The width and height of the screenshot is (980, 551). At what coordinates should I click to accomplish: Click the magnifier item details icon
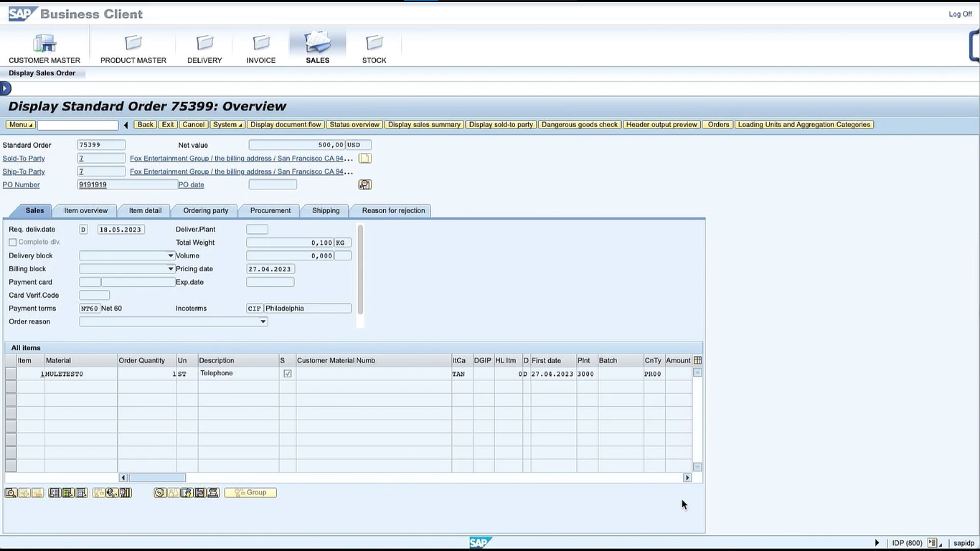click(11, 493)
